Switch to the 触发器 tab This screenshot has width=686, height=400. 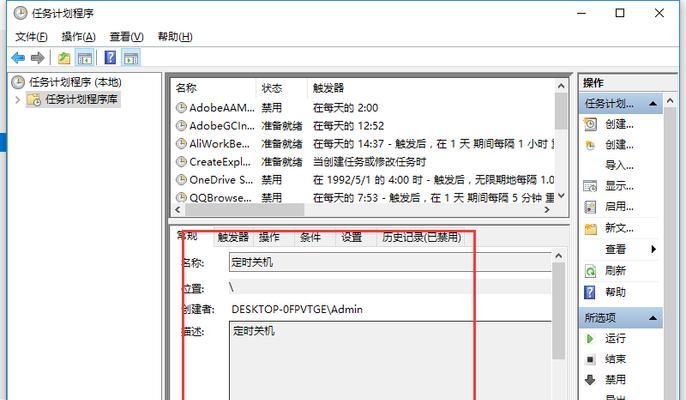coord(233,238)
